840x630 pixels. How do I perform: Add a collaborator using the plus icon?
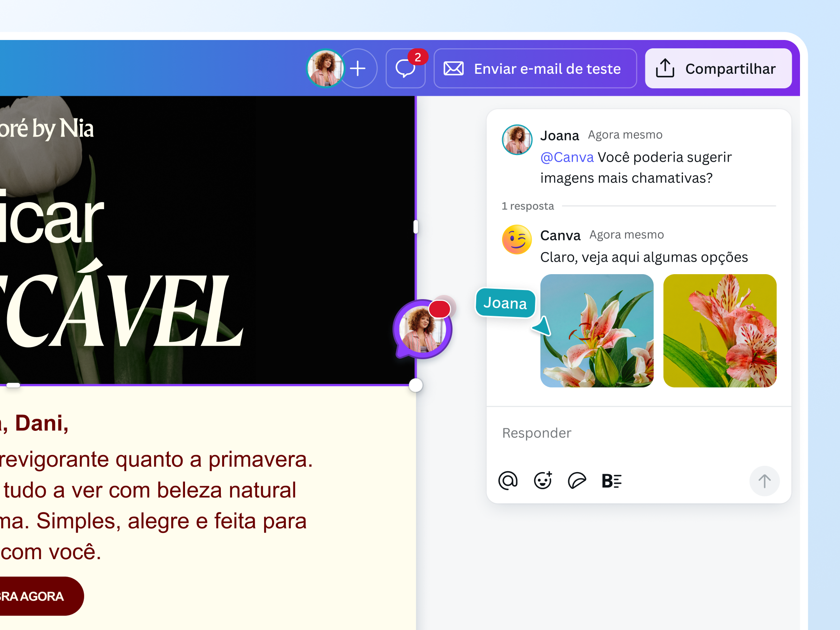[358, 68]
